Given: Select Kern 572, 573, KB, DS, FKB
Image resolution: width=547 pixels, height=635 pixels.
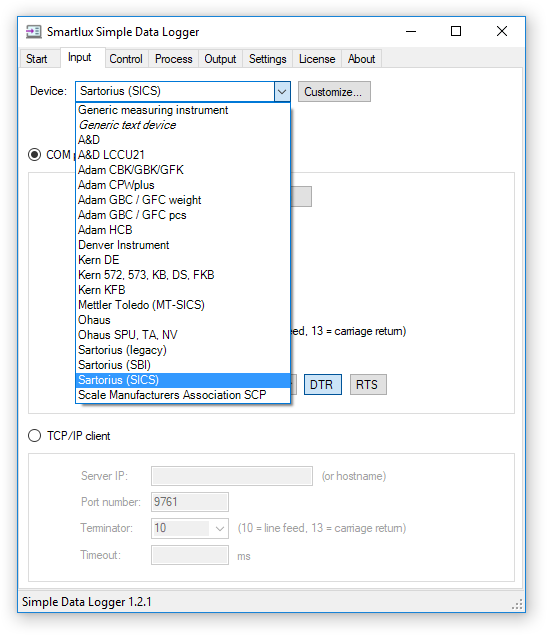Looking at the screenshot, I should (x=183, y=275).
